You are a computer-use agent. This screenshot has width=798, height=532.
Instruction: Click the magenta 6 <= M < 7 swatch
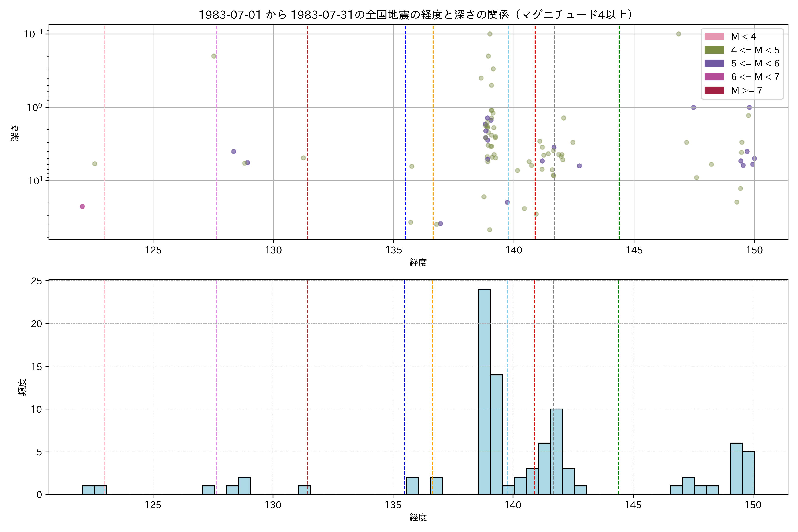coord(714,77)
